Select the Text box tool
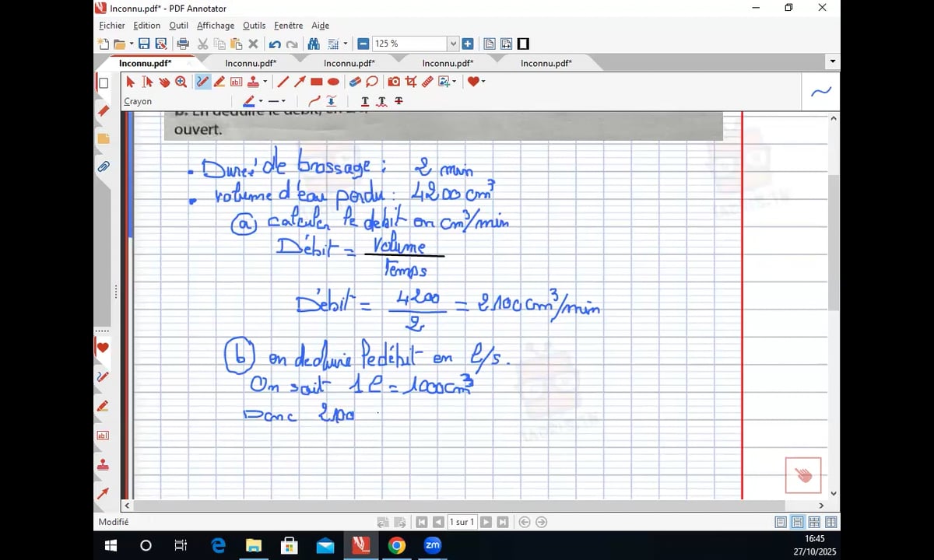The image size is (934, 560). pos(237,81)
